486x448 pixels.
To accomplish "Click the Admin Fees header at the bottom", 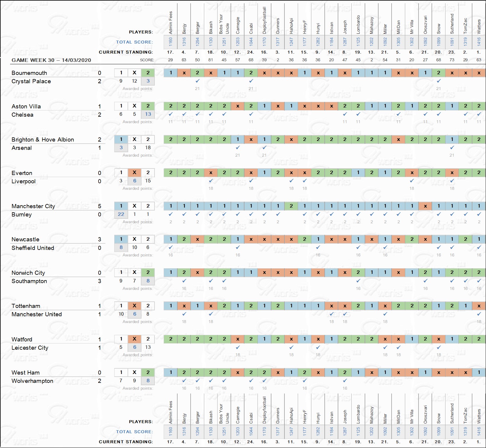I will (170, 412).
